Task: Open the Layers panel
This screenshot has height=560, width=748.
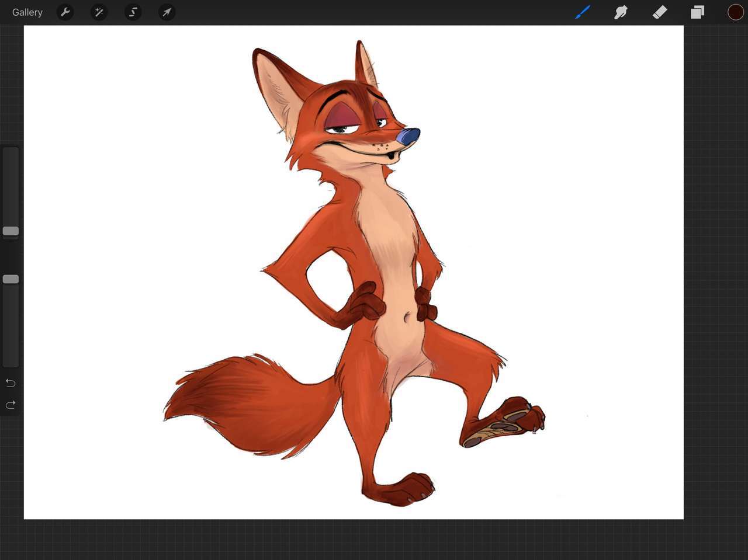Action: pyautogui.click(x=697, y=12)
